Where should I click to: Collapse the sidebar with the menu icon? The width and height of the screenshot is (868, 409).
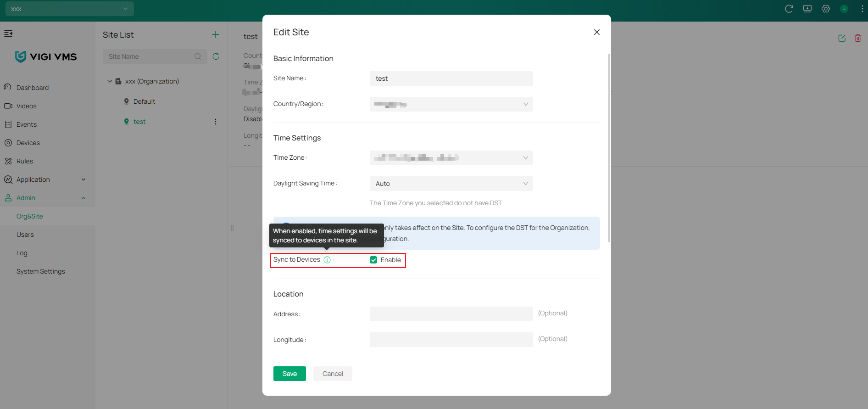click(8, 34)
